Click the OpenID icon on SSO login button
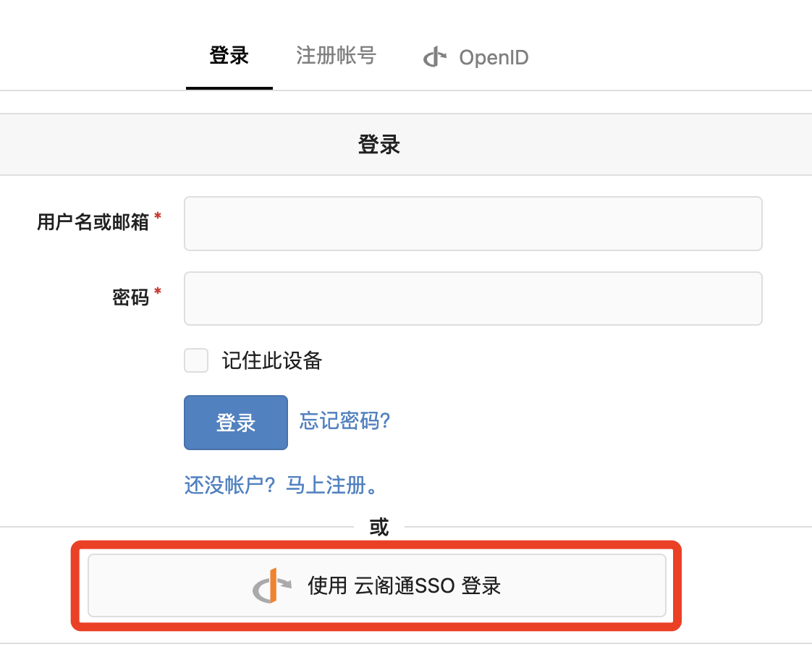Viewport: 812px width, 660px height. point(272,585)
